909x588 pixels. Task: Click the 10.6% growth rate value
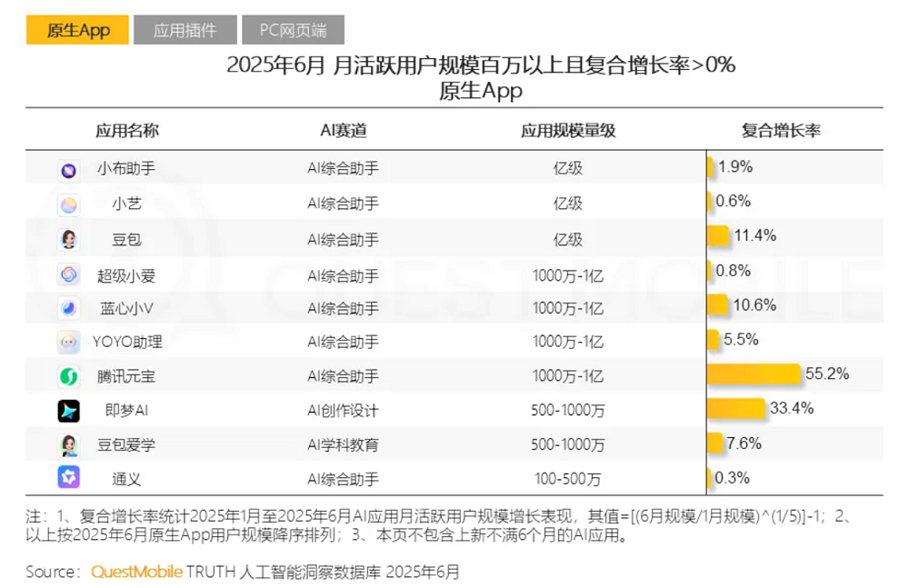click(754, 305)
